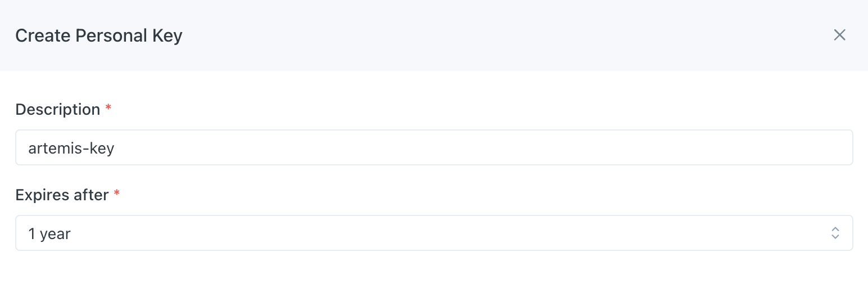The image size is (868, 288).
Task: Close the Create Personal Key dialog
Action: pos(839,35)
